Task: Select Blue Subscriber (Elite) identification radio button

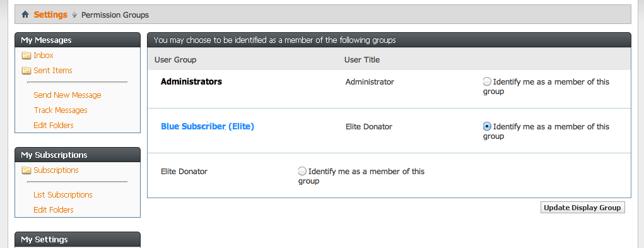Action: pos(487,126)
